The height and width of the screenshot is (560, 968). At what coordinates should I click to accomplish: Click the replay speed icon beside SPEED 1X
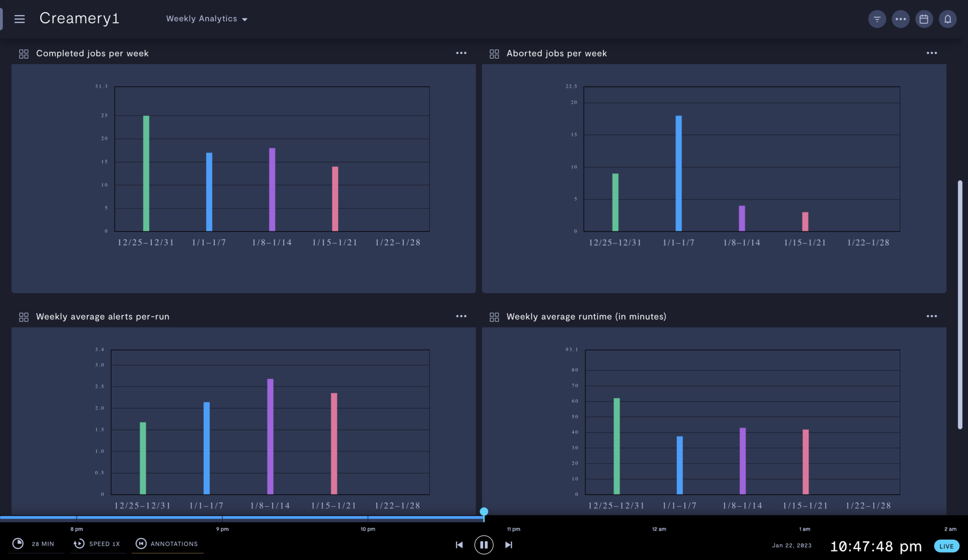pos(78,544)
